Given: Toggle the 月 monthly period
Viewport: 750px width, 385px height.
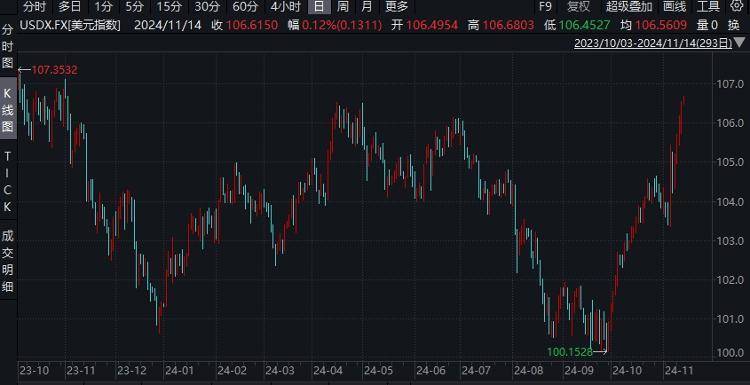Looking at the screenshot, I should [367, 7].
